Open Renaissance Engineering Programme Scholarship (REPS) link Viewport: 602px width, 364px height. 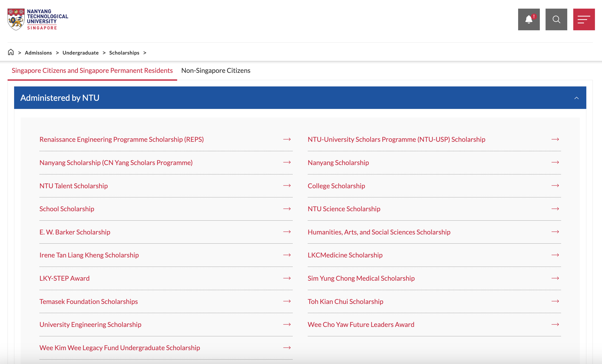(x=121, y=139)
